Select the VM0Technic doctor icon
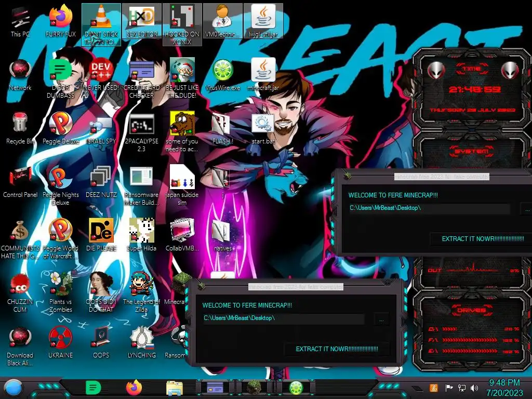 (x=222, y=21)
